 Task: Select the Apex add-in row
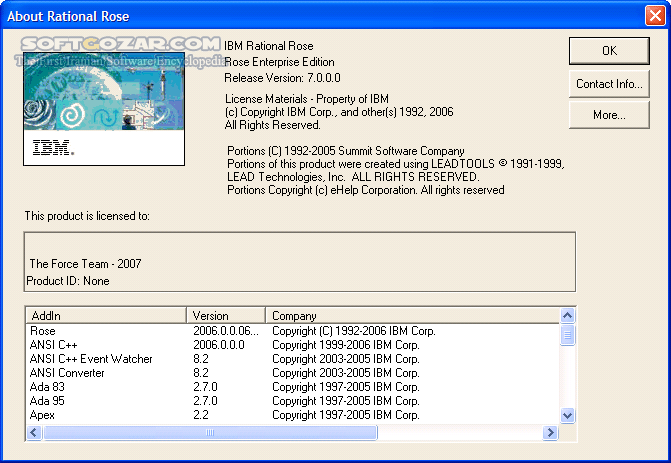tap(293, 415)
